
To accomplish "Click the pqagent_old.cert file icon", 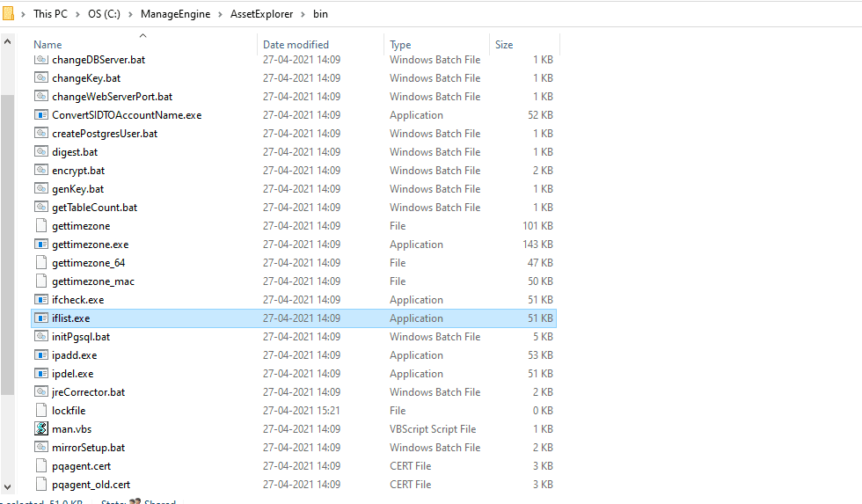I will click(x=41, y=485).
